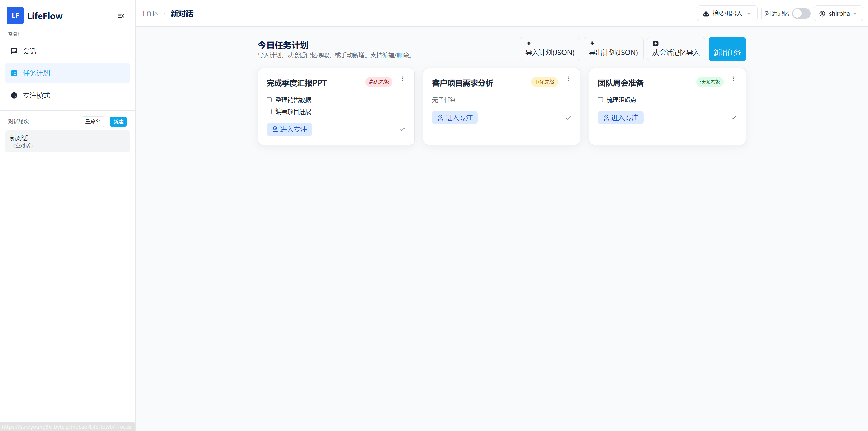This screenshot has width=868, height=431.
Task: Click the 工作区 breadcrumb link
Action: pyautogui.click(x=150, y=13)
